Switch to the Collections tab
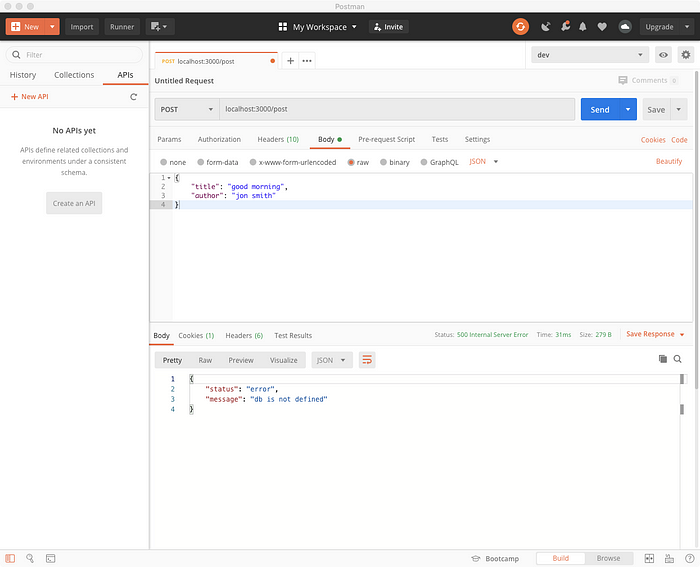 (x=74, y=75)
